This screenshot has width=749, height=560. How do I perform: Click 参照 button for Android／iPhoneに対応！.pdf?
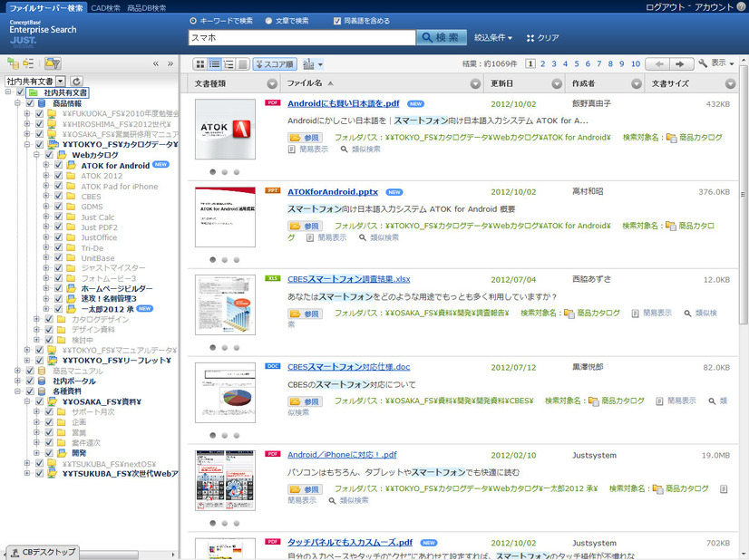306,489
